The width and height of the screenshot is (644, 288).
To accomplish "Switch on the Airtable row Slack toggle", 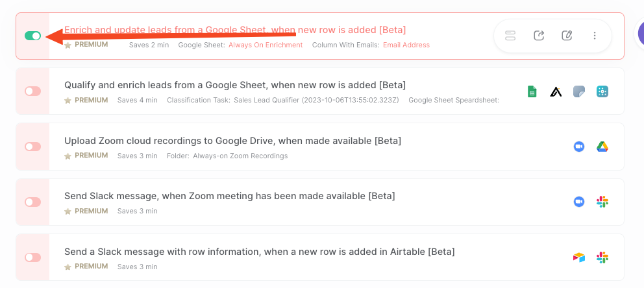I will [33, 258].
